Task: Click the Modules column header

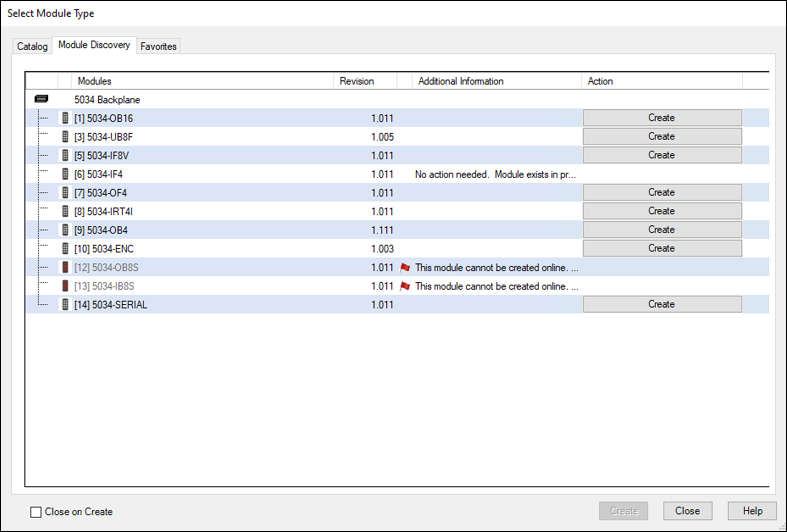Action: [202, 81]
